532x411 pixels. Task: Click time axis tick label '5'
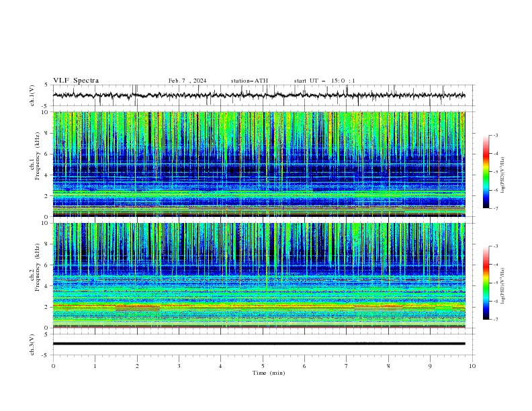263,366
